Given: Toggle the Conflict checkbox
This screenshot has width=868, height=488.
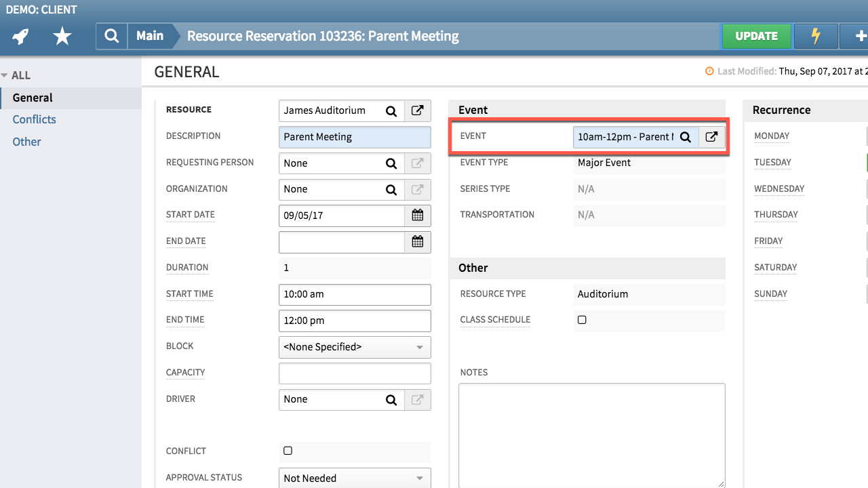Looking at the screenshot, I should tap(288, 450).
